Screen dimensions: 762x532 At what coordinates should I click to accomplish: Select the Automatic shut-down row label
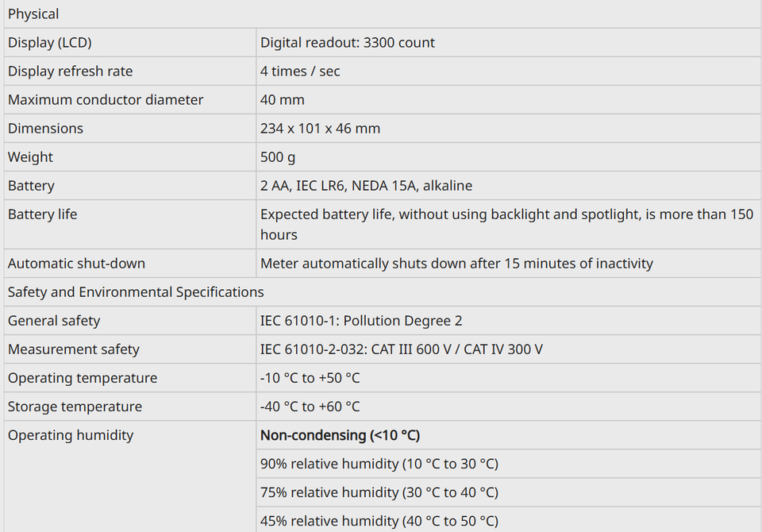coord(76,264)
